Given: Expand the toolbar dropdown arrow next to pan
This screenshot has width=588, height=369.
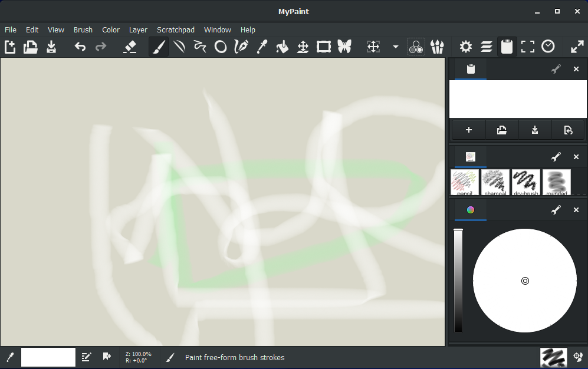Looking at the screenshot, I should 395,47.
